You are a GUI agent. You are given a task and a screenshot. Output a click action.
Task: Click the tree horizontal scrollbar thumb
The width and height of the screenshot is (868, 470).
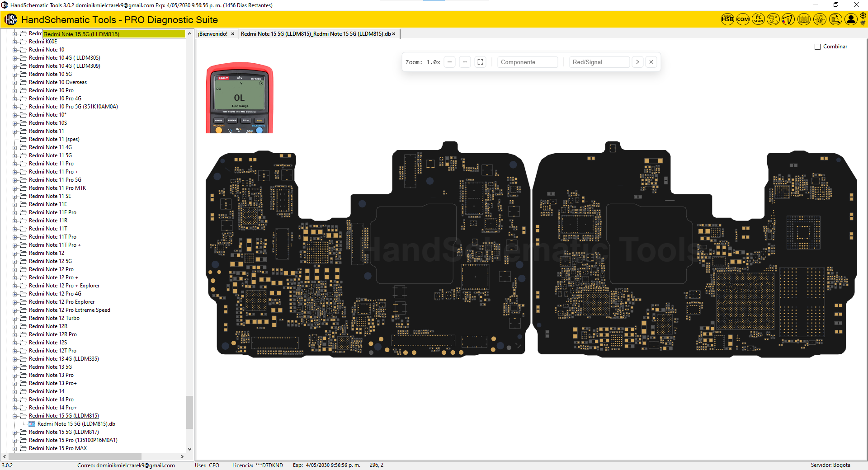pyautogui.click(x=75, y=456)
